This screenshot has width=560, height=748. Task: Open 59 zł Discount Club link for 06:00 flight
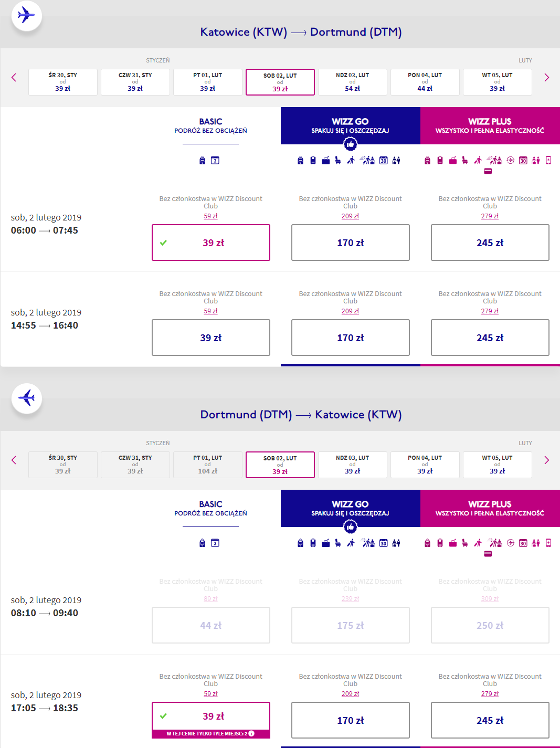(x=210, y=216)
